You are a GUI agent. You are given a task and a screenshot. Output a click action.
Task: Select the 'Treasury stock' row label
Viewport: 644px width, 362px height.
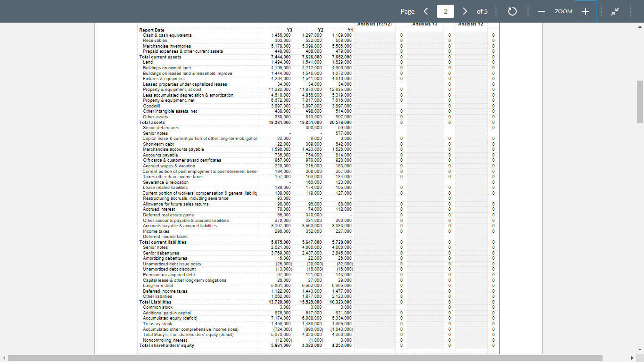[x=157, y=324]
